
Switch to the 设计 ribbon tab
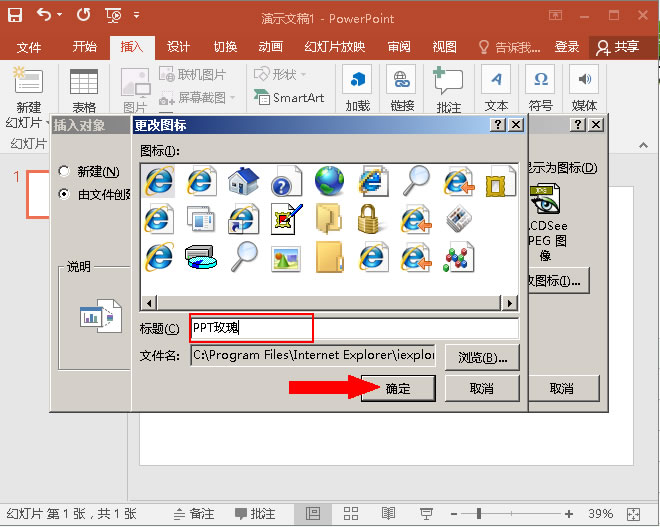[178, 47]
